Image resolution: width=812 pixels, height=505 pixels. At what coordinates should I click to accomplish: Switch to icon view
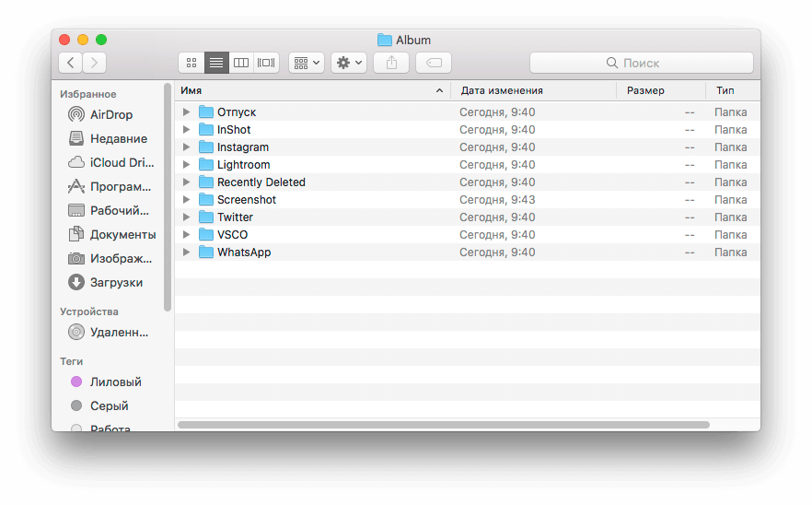[x=191, y=63]
